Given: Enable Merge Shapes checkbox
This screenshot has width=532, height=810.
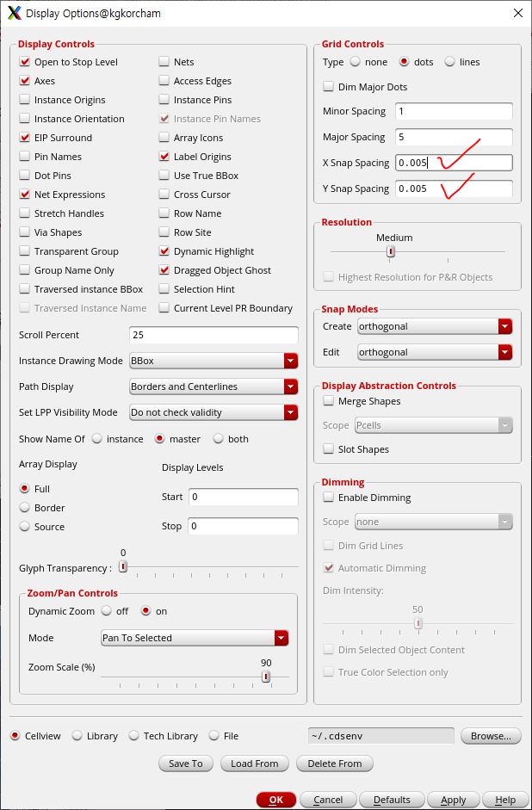Looking at the screenshot, I should pos(328,401).
